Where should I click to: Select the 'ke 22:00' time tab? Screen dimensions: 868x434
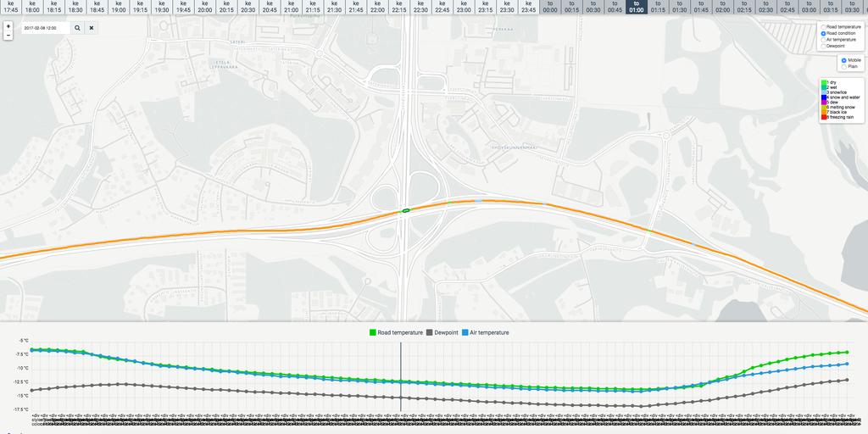[377, 7]
